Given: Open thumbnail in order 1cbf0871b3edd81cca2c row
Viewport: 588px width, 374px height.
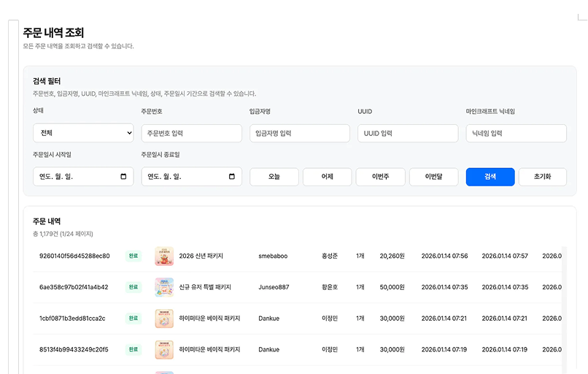Looking at the screenshot, I should 164,318.
